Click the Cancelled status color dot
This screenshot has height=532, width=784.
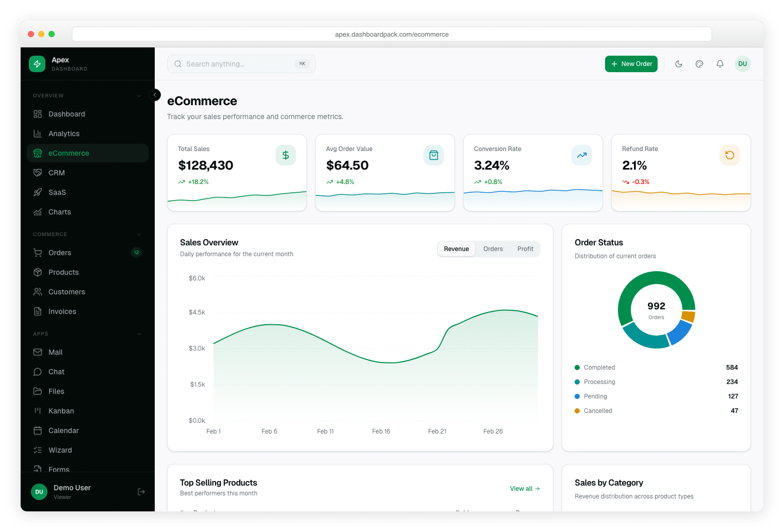click(577, 410)
